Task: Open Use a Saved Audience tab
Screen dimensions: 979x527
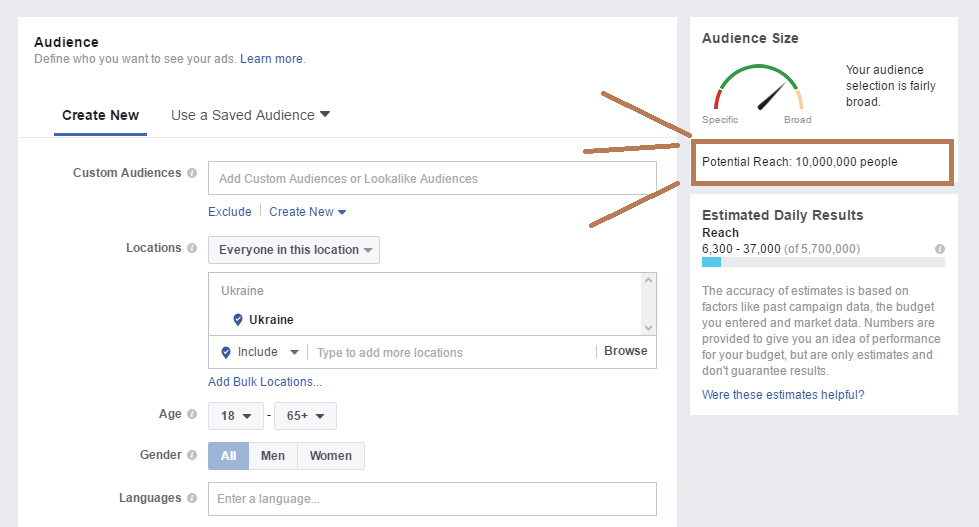Action: (x=250, y=115)
